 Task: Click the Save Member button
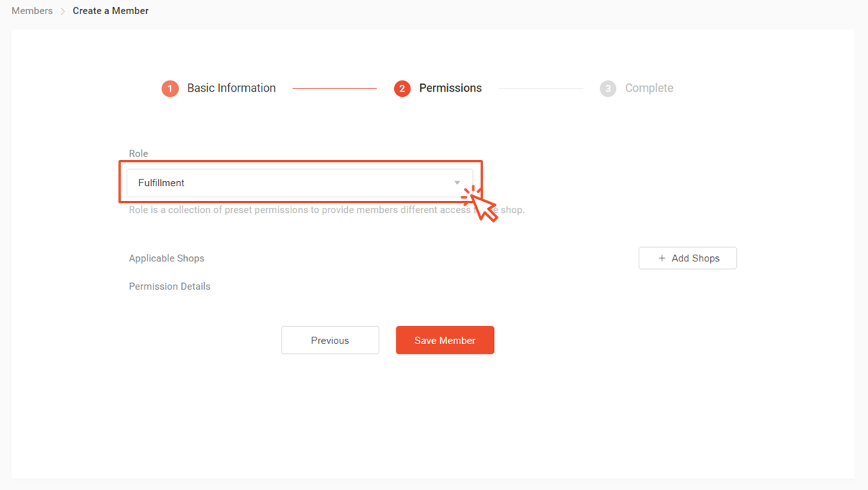point(445,340)
